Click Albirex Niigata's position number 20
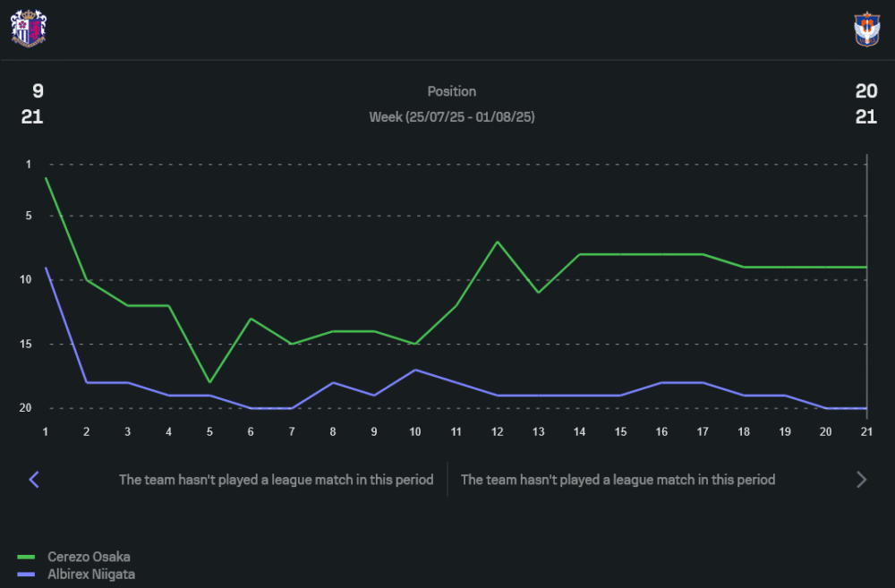The width and height of the screenshot is (895, 588). pos(865,91)
